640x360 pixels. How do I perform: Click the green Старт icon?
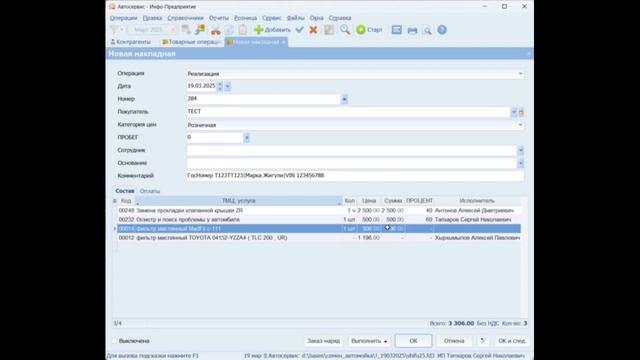[361, 30]
